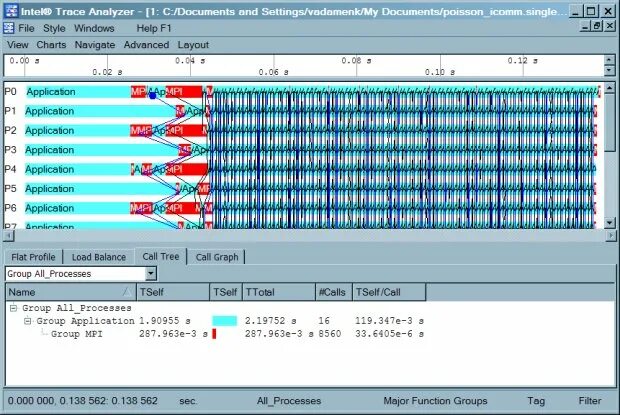Open the File menu

(26, 28)
